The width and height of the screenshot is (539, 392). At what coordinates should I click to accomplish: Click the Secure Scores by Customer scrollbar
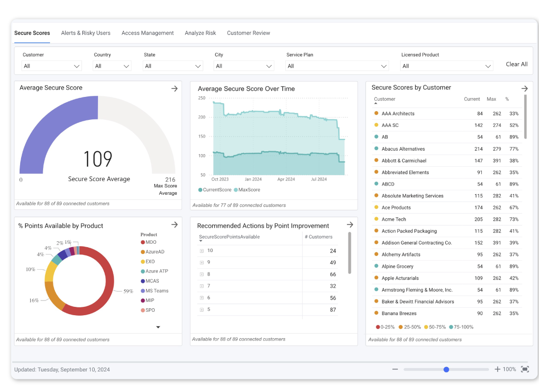pyautogui.click(x=526, y=117)
